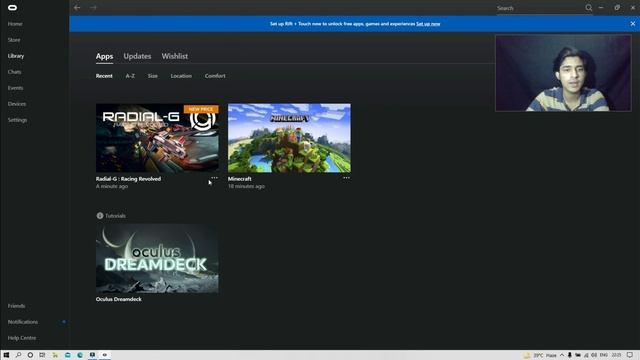
Task: Launch the Minecraft game thumbnail
Action: point(289,138)
